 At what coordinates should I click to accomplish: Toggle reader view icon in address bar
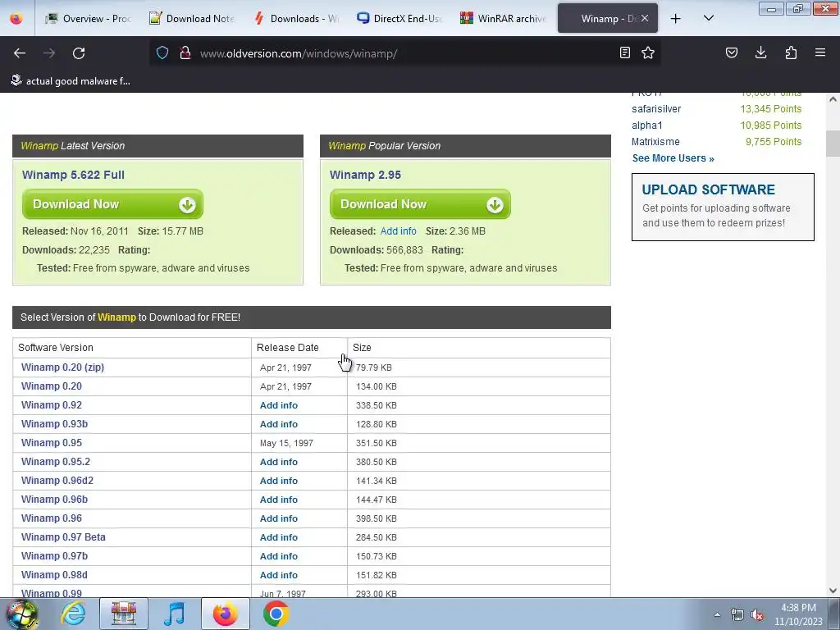point(624,52)
